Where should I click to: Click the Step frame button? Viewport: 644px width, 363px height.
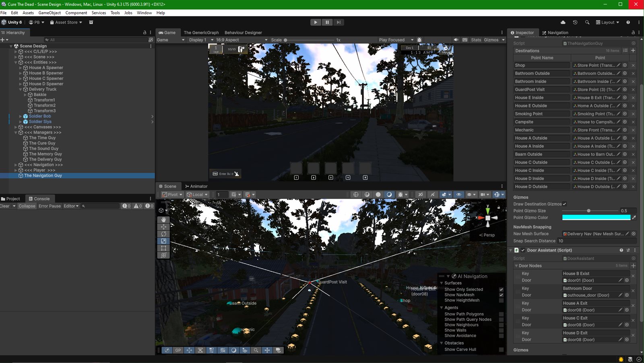339,23
